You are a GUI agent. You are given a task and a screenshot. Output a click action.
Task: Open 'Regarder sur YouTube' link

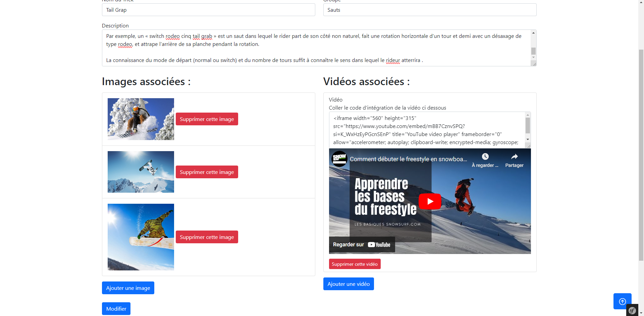click(362, 245)
